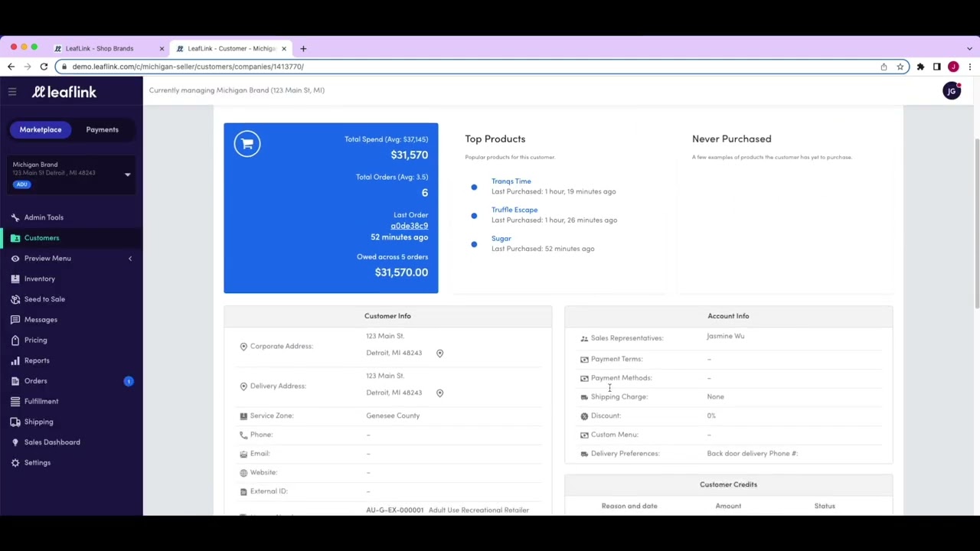This screenshot has width=980, height=551.
Task: Bookmark page with the star icon
Action: 900,67
